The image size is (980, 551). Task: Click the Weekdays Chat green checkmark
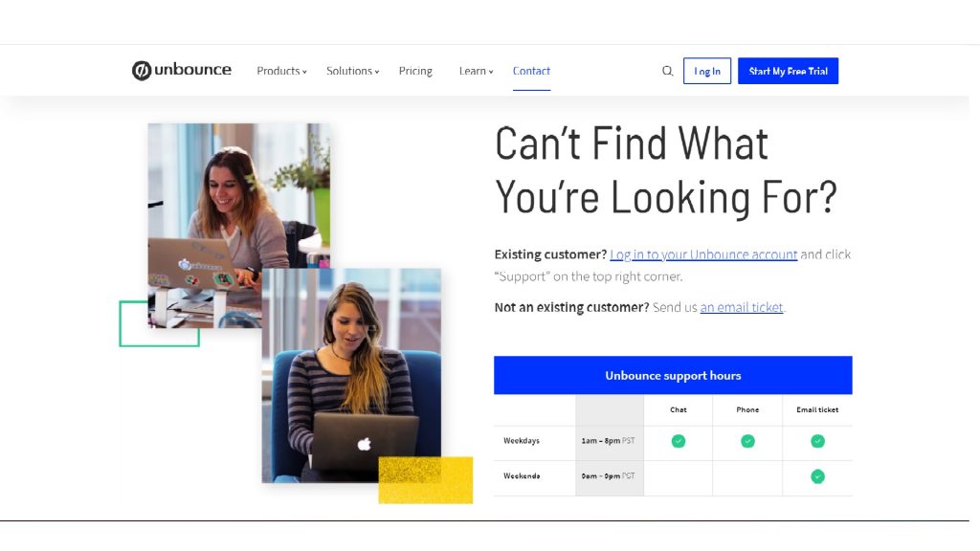point(679,441)
